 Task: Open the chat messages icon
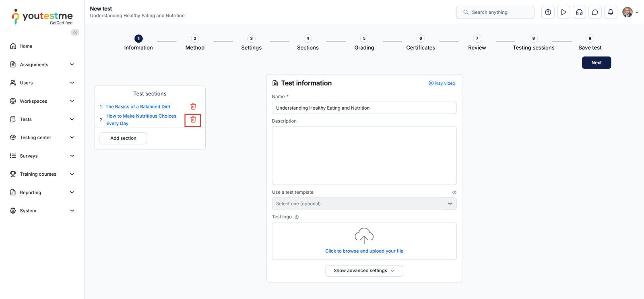coord(595,12)
